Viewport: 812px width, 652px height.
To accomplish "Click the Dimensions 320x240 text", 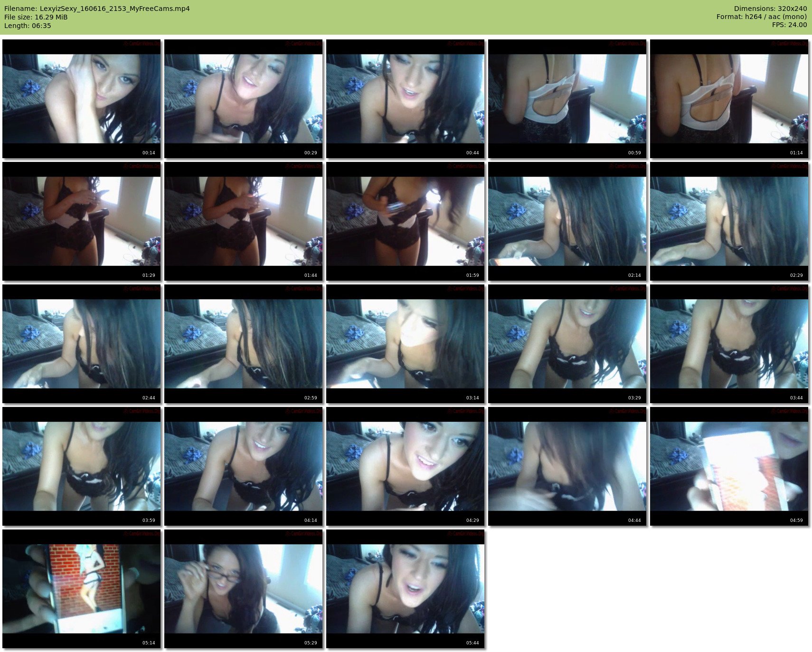I will click(x=770, y=9).
